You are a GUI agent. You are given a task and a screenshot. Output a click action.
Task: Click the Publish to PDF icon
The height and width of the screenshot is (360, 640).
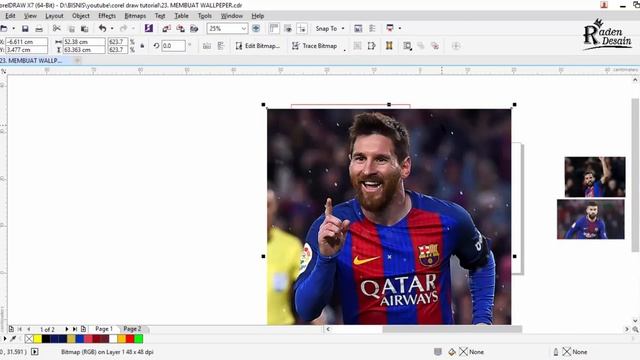[x=194, y=29]
